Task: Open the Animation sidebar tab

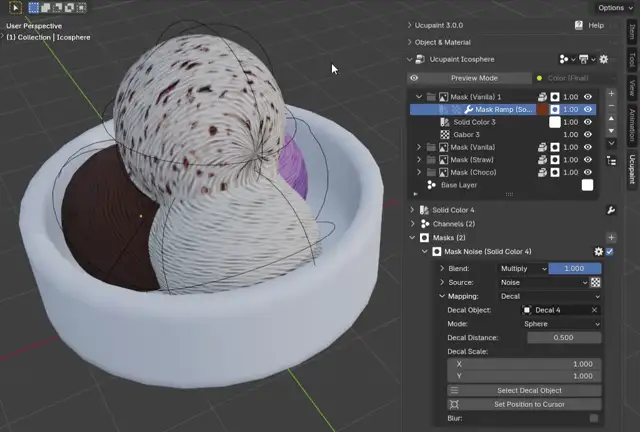Action: [632, 125]
